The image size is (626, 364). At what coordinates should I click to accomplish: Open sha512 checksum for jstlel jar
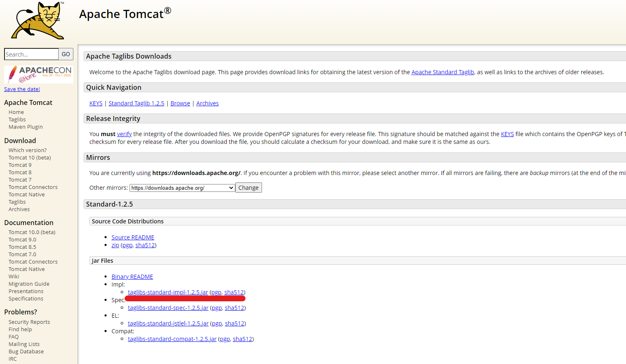235,323
